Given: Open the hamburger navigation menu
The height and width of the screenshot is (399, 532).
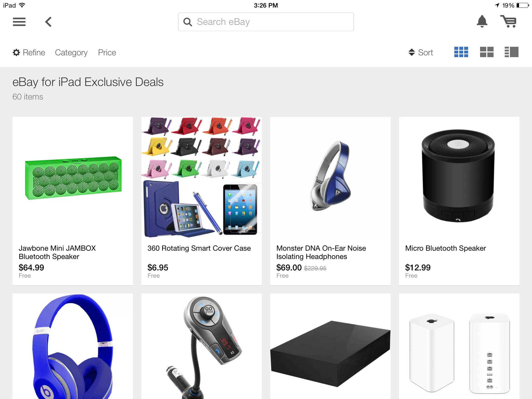Looking at the screenshot, I should pyautogui.click(x=19, y=22).
